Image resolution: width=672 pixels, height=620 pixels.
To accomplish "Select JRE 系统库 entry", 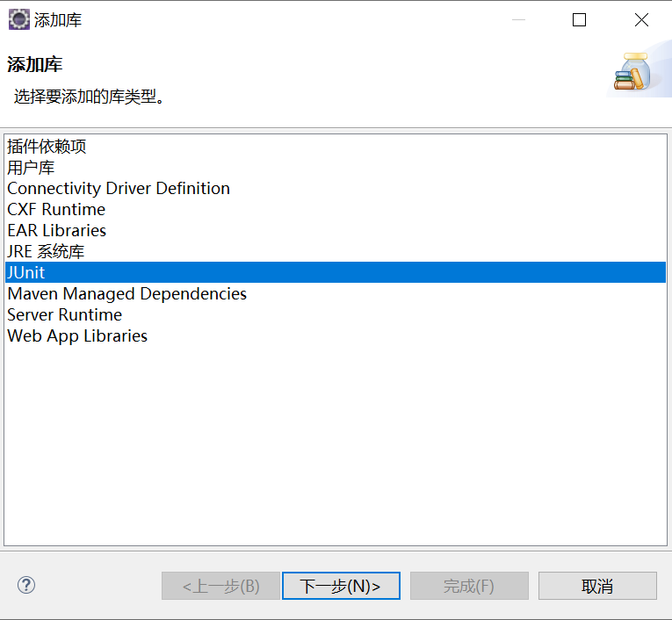I will pos(336,251).
